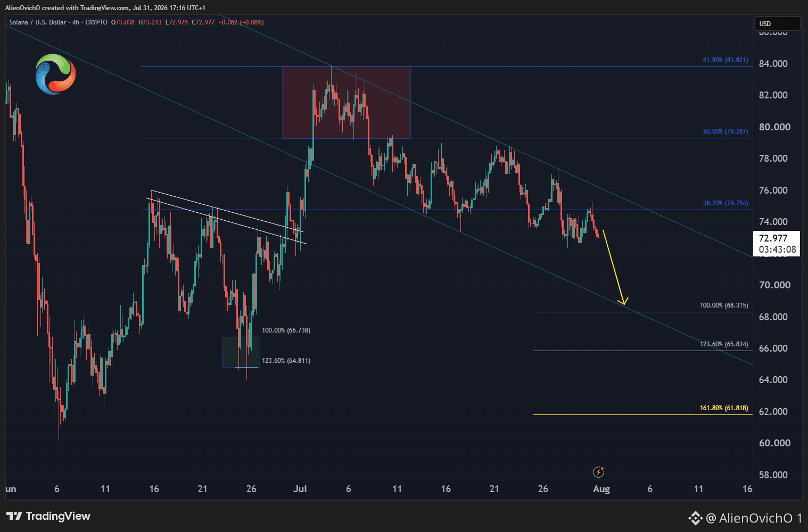Image resolution: width=808 pixels, height=532 pixels.
Task: Click the open value O73.038
Action: [122, 22]
